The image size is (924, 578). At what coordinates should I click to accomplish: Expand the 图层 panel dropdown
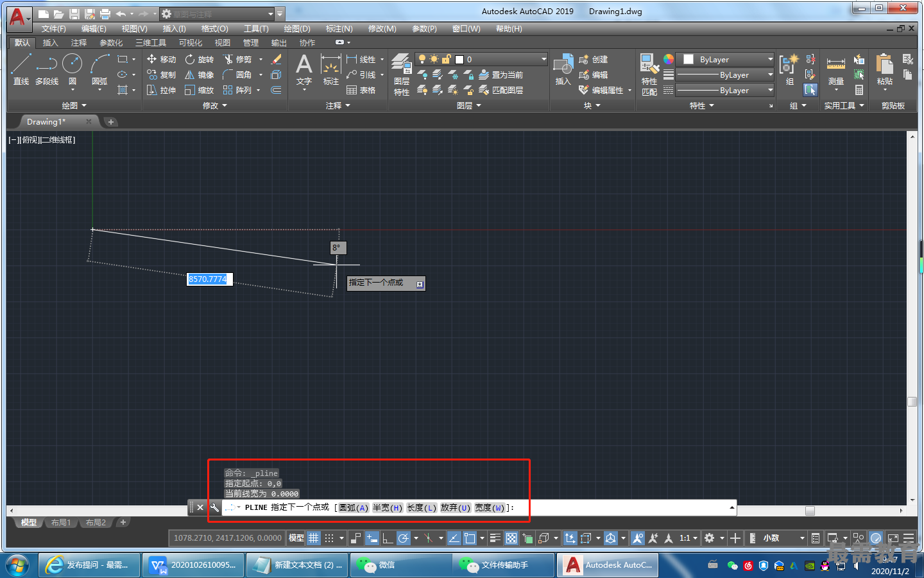[x=469, y=105]
